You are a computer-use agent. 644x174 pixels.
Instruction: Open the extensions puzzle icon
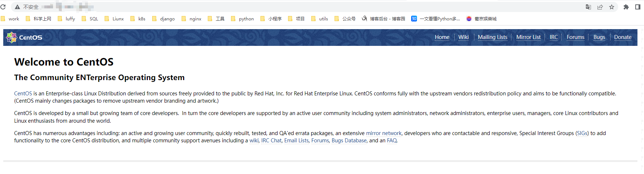point(626,7)
